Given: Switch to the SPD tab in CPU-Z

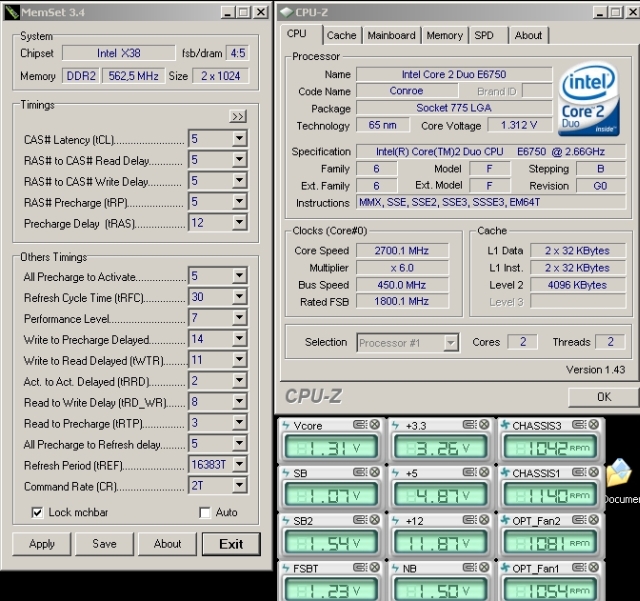Looking at the screenshot, I should click(484, 36).
